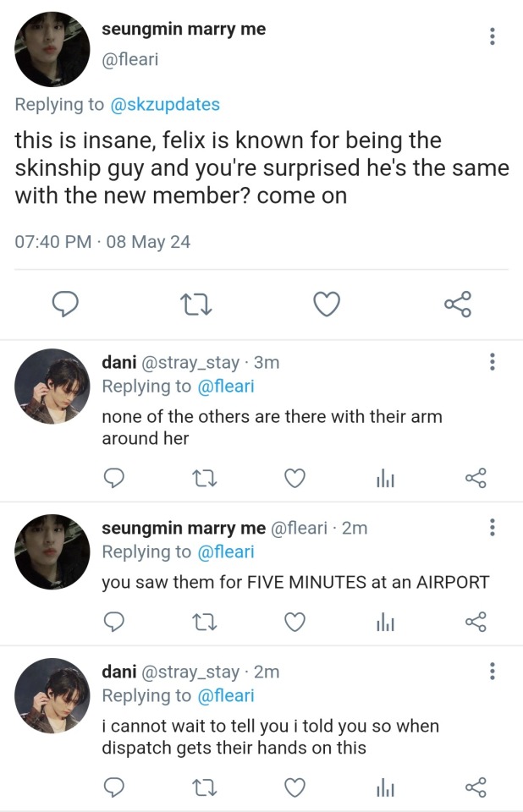Share the "FIVE MINUTES at an AIRPORT" reply
The image size is (523, 812).
tap(476, 623)
